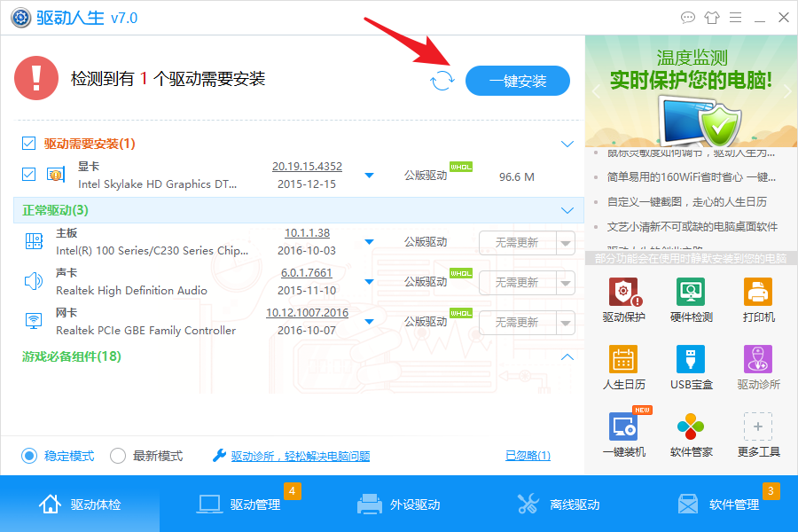Switch to the 驱动管理 tab
Screen dimensions: 798x532
(239, 504)
